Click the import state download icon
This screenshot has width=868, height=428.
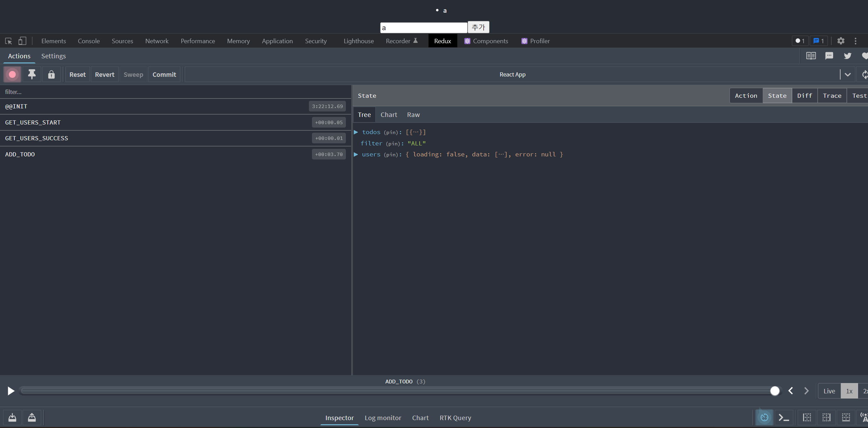click(x=12, y=417)
